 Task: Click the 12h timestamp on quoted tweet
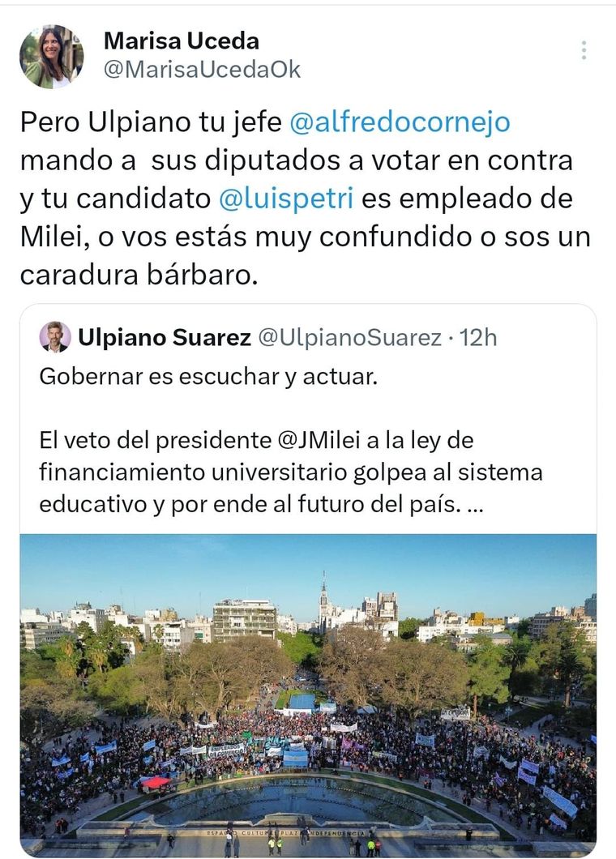[478, 338]
